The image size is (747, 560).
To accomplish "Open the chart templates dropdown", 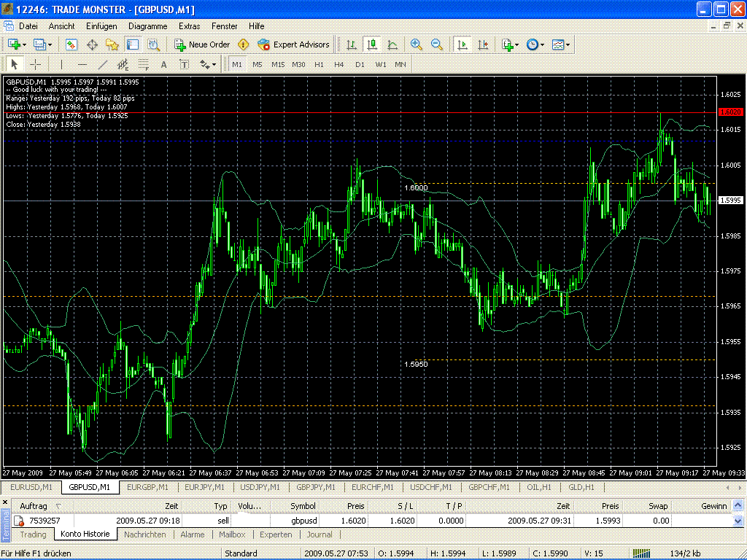I will (561, 44).
